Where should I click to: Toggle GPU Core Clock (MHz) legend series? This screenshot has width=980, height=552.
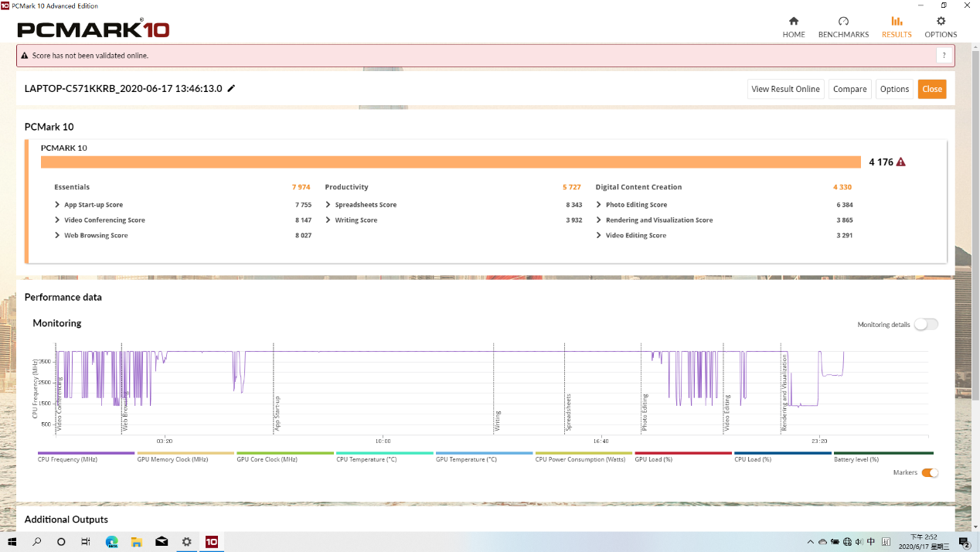[285, 457]
